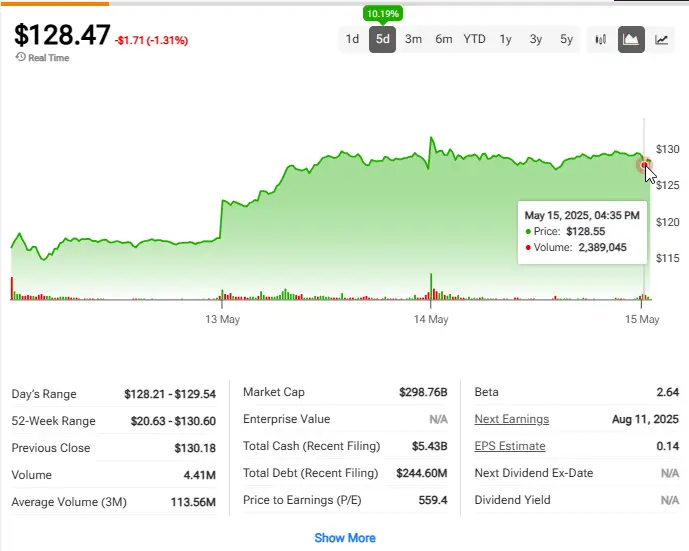Image resolution: width=689 pixels, height=551 pixels.
Task: Click the red data point marker on chart
Action: [x=644, y=165]
